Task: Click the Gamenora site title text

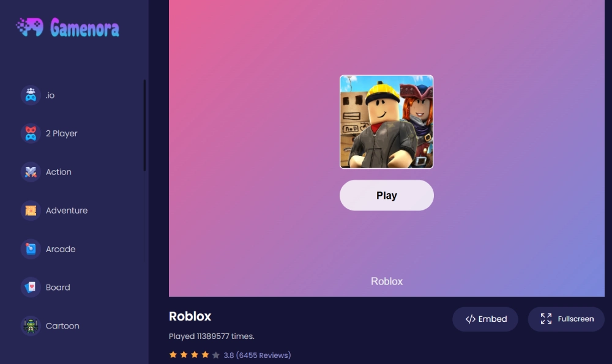Action: click(x=84, y=28)
